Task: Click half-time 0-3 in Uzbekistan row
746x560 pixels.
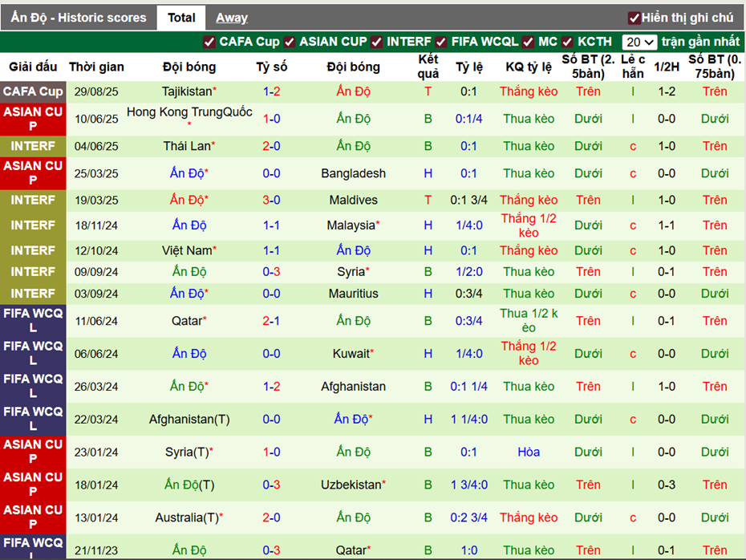Action: click(667, 485)
